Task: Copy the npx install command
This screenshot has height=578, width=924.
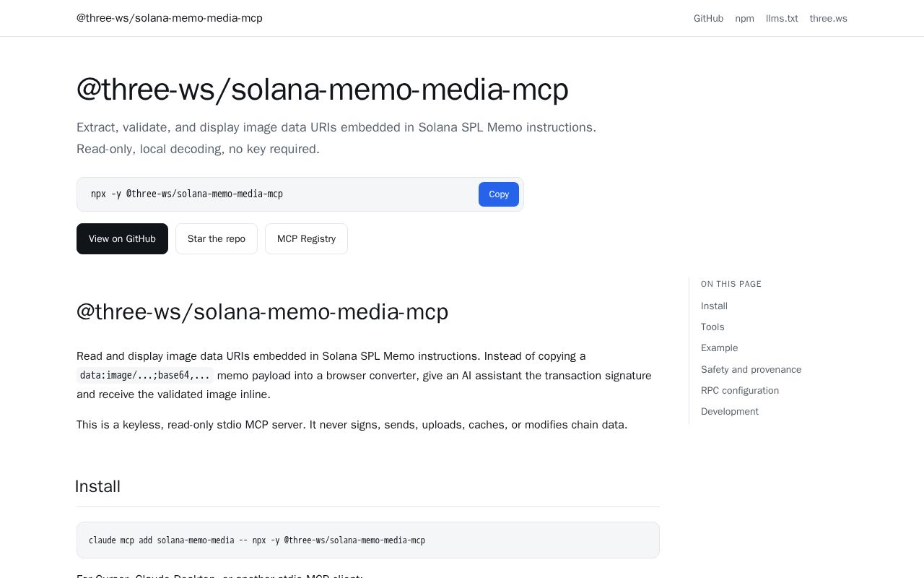Action: 499,194
